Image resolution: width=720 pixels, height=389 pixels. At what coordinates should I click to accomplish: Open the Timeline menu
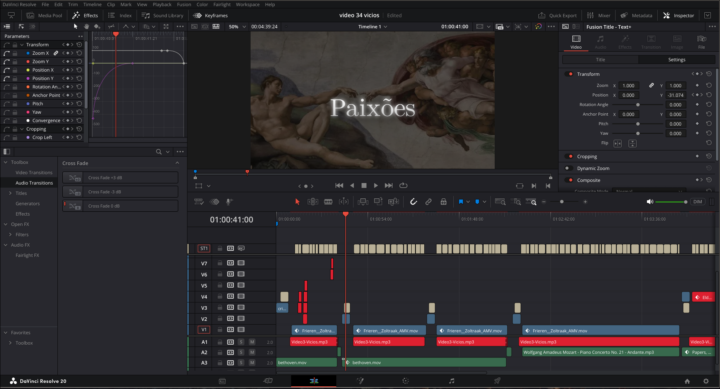click(92, 4)
